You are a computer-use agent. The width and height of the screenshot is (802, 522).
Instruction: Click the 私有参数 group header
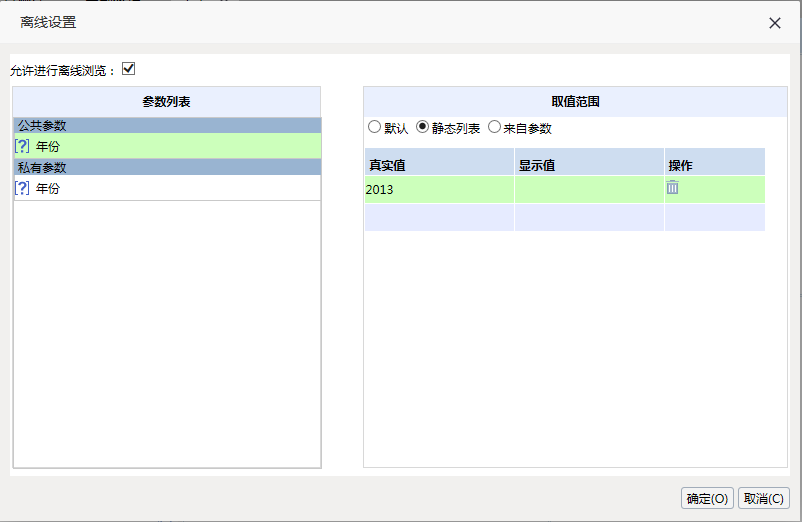pos(167,167)
